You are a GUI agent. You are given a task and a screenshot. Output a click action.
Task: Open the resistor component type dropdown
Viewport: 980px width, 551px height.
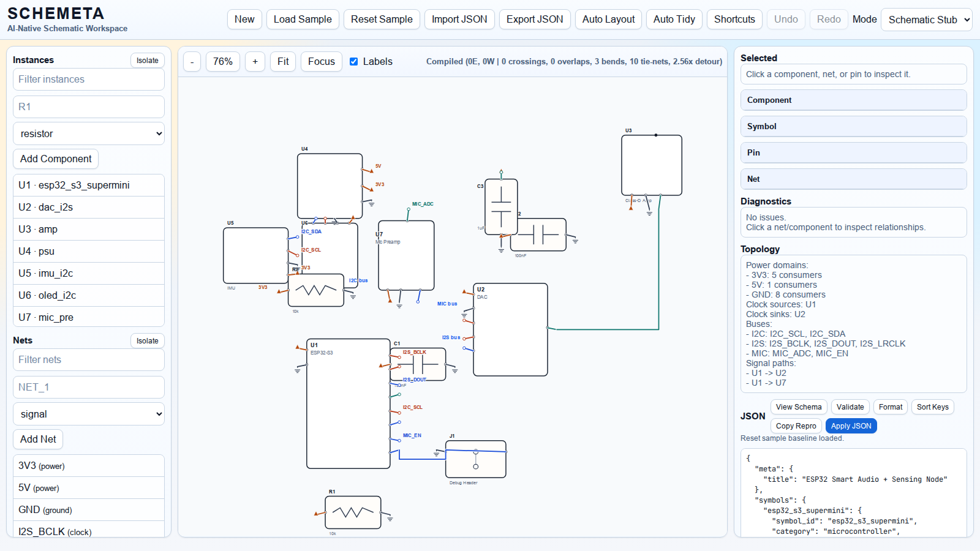tap(89, 133)
